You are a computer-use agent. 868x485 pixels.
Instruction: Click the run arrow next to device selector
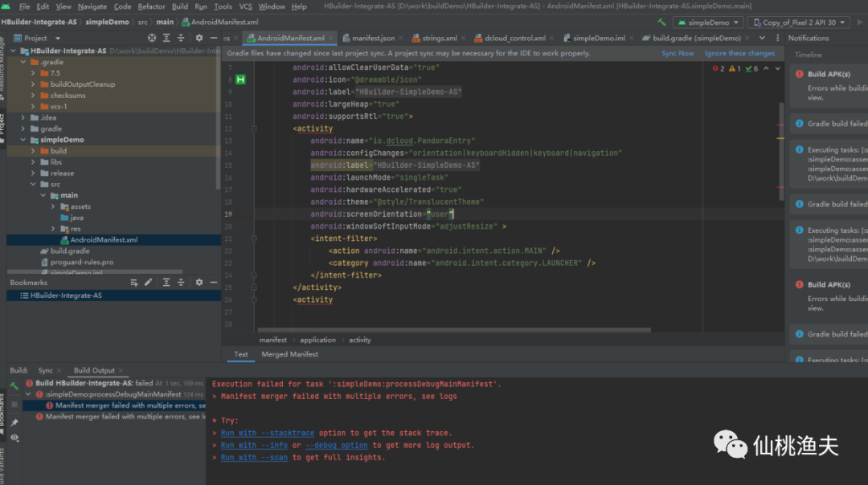pyautogui.click(x=860, y=22)
